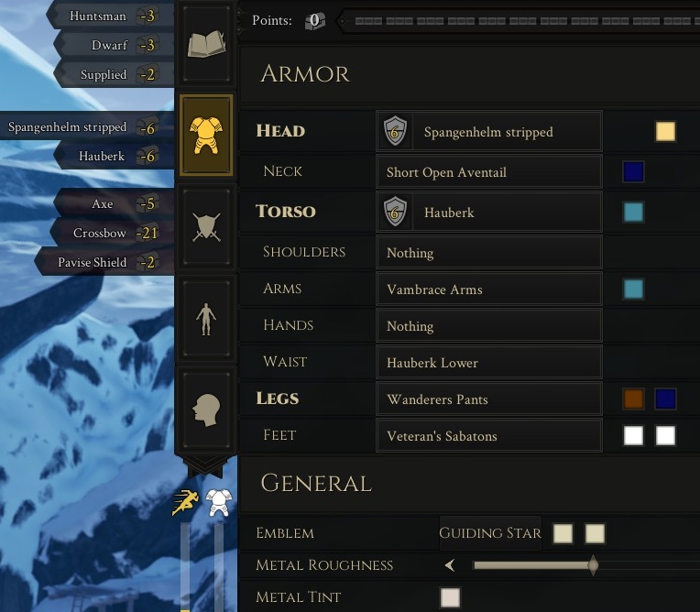700x612 pixels.
Task: Open the Torso selector showing Hauberk
Action: click(x=489, y=212)
